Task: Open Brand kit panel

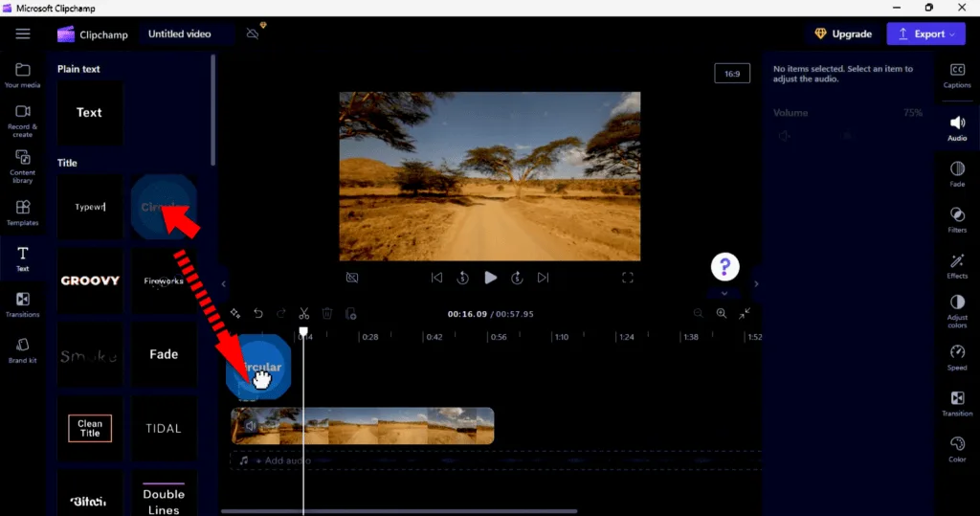Action: [23, 350]
